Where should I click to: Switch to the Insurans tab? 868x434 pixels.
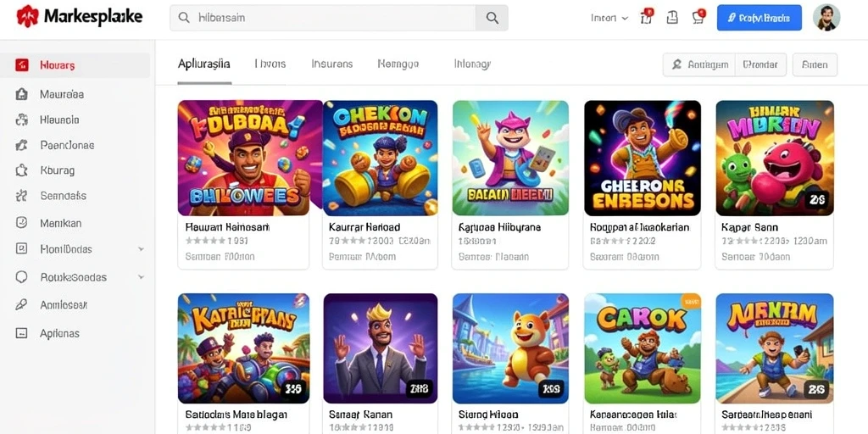point(331,64)
